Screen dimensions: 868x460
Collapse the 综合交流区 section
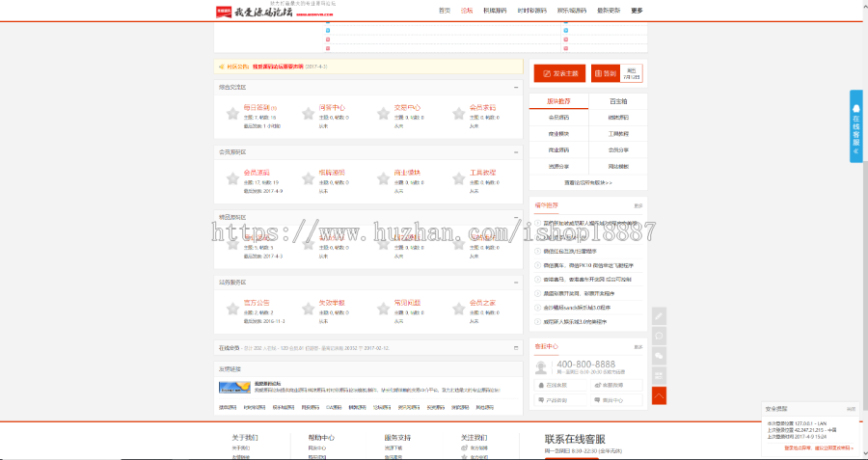516,88
